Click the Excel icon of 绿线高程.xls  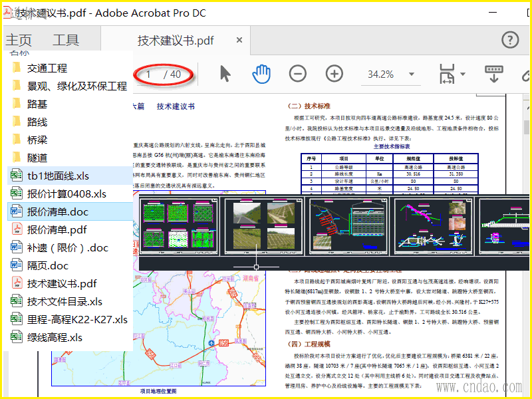click(16, 337)
